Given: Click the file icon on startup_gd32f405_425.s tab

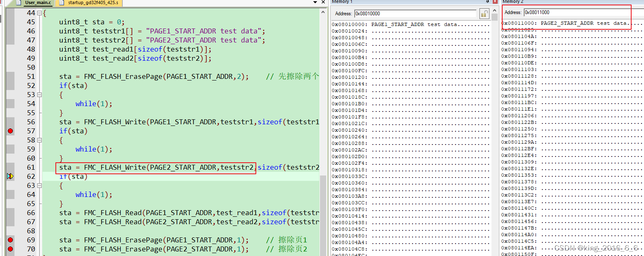Looking at the screenshot, I should point(62,3).
